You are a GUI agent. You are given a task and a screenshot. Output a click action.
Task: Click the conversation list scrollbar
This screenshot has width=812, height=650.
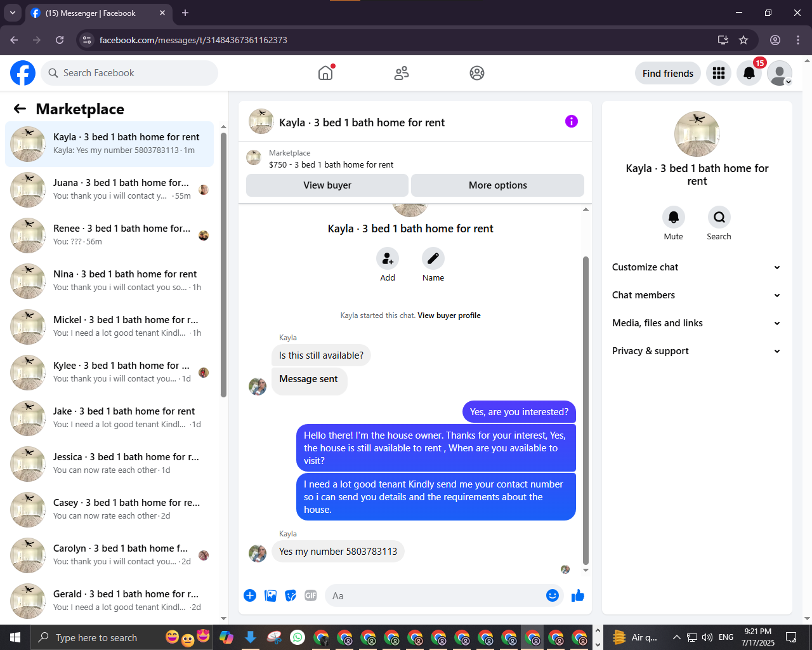[223, 264]
